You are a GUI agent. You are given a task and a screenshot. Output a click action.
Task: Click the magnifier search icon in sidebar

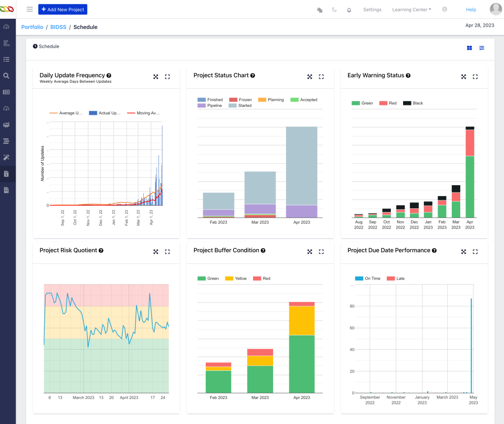[6, 76]
